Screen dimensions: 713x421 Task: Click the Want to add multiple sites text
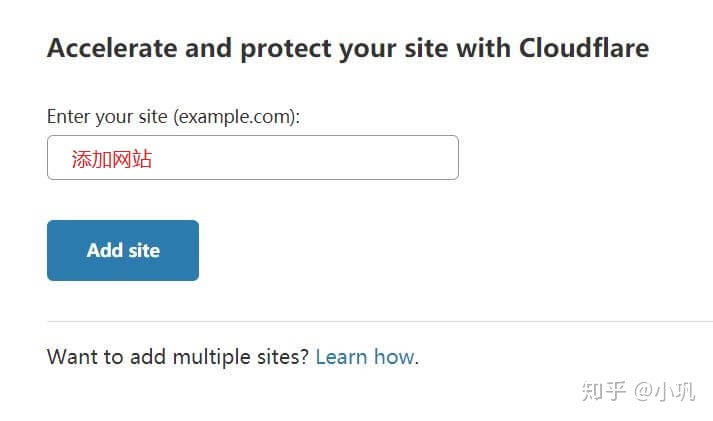tap(178, 357)
